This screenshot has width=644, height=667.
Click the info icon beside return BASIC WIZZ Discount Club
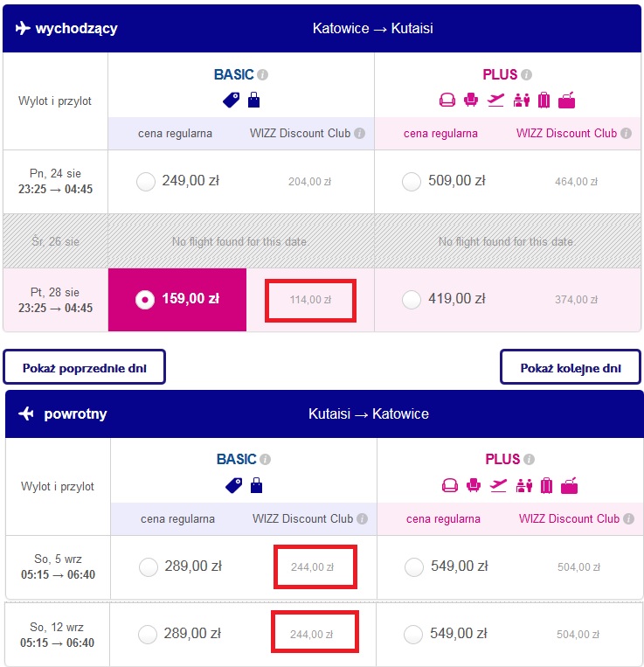pyautogui.click(x=362, y=519)
